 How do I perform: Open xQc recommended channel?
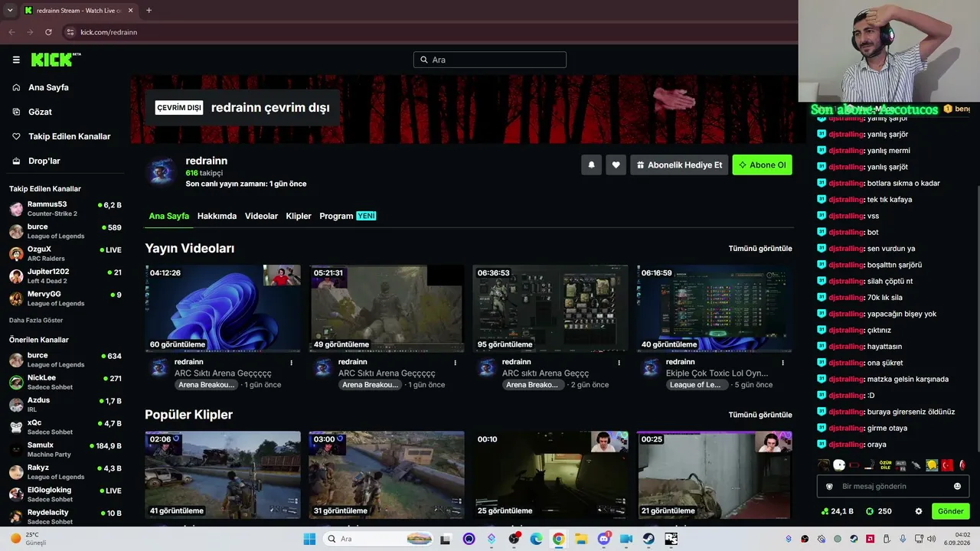[x=65, y=427]
